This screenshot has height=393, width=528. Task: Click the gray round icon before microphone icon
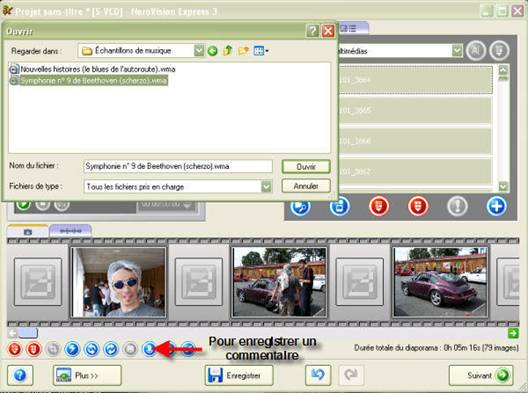tap(130, 349)
